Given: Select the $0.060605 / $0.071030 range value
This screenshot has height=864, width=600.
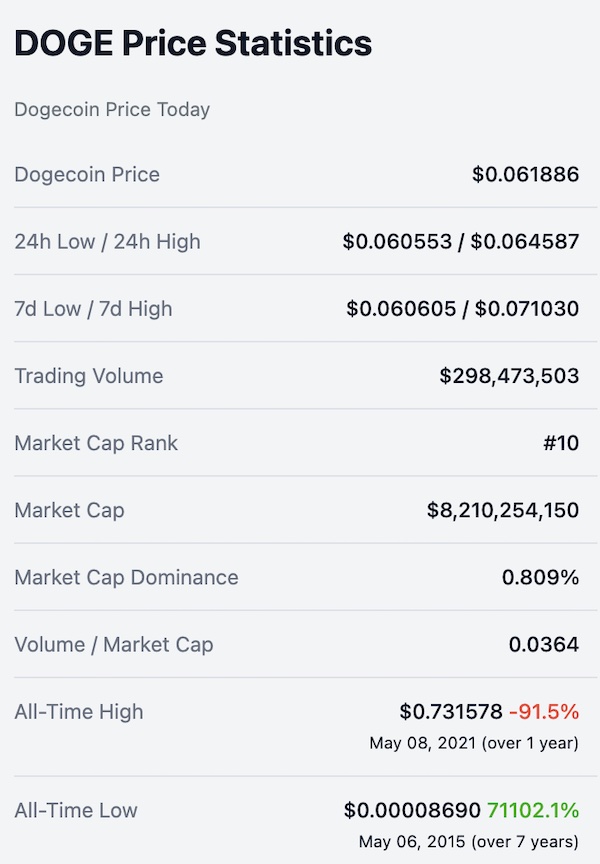Looking at the screenshot, I should 462,309.
